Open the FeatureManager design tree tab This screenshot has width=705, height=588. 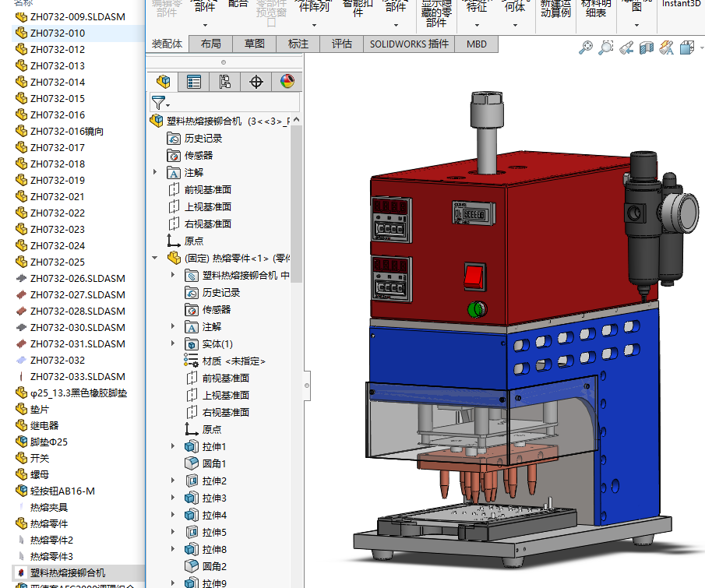pyautogui.click(x=163, y=82)
